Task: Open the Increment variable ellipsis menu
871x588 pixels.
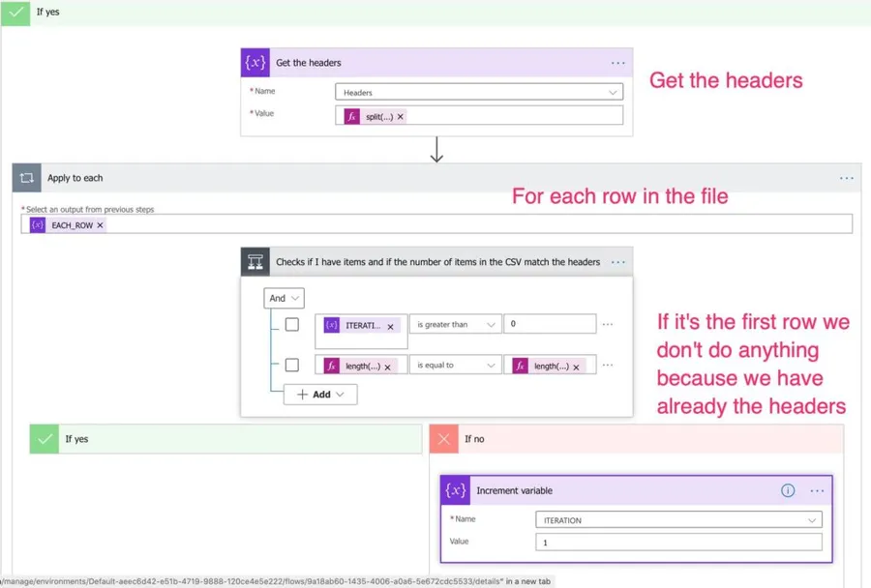Action: (818, 490)
